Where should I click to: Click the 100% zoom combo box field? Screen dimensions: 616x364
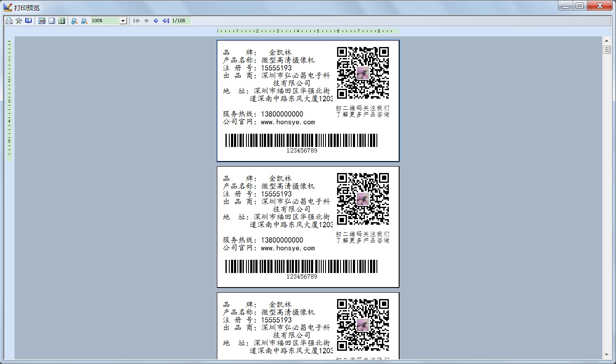pyautogui.click(x=105, y=21)
